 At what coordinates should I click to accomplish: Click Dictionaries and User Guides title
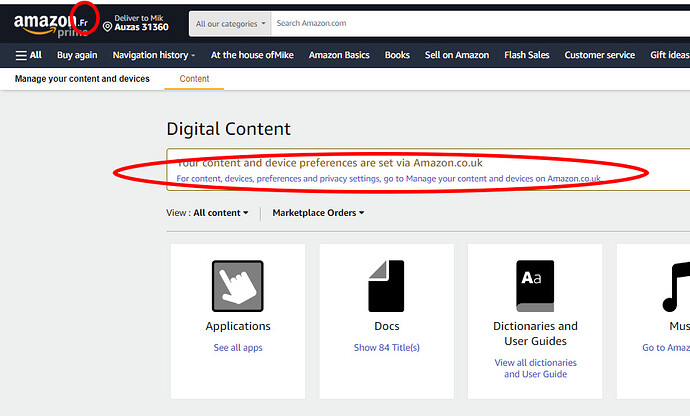click(x=535, y=334)
